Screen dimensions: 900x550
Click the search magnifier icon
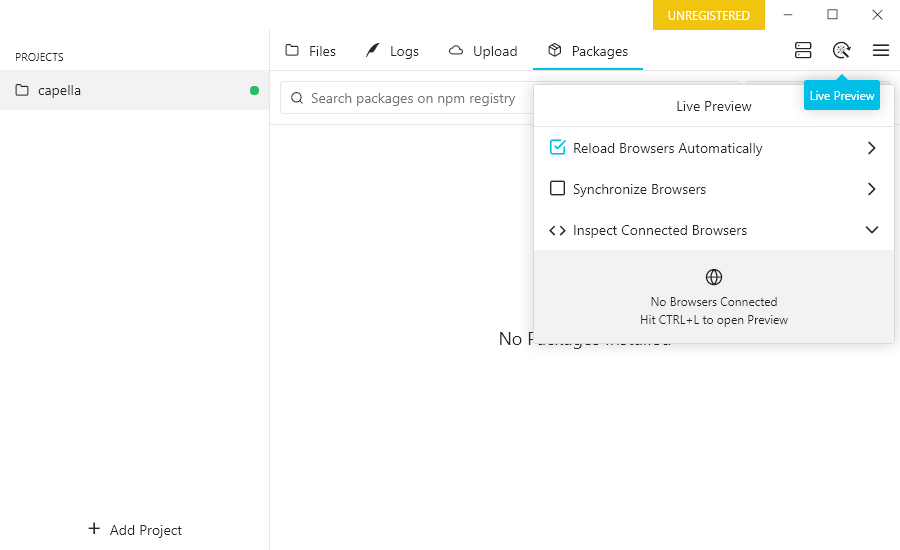tap(297, 98)
